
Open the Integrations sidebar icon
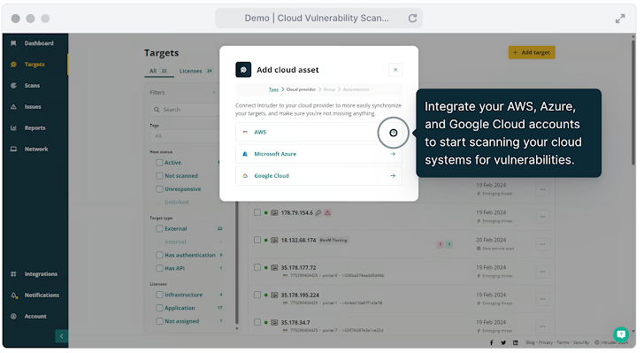coord(13,274)
